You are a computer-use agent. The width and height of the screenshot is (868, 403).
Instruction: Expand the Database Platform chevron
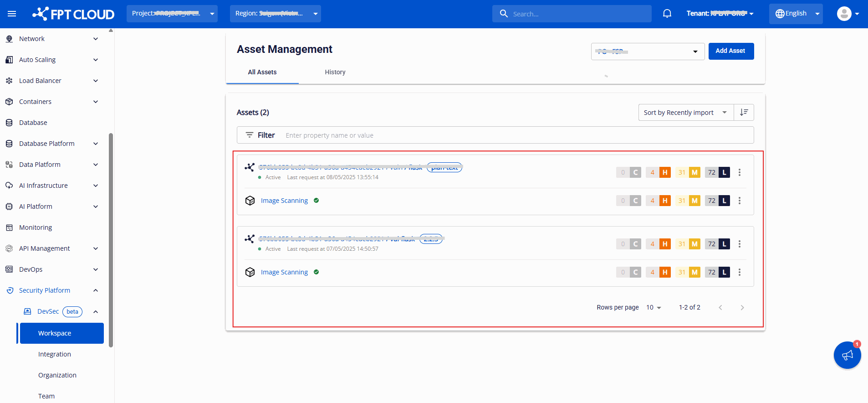tap(96, 144)
